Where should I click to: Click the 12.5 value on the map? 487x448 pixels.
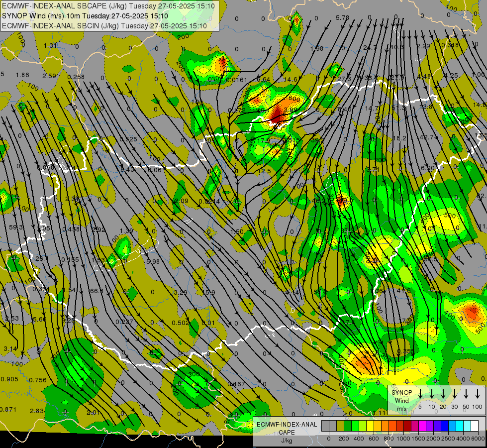coord(264,171)
